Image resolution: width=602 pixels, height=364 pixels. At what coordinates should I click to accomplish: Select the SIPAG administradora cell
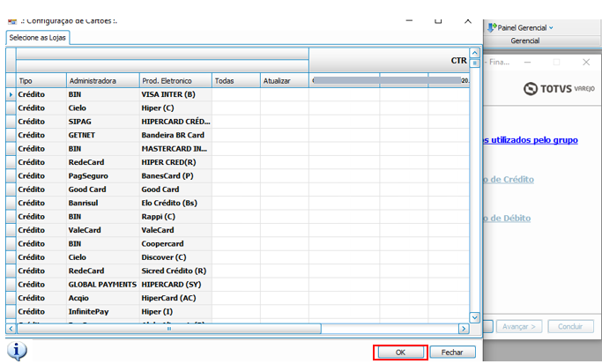(x=103, y=122)
